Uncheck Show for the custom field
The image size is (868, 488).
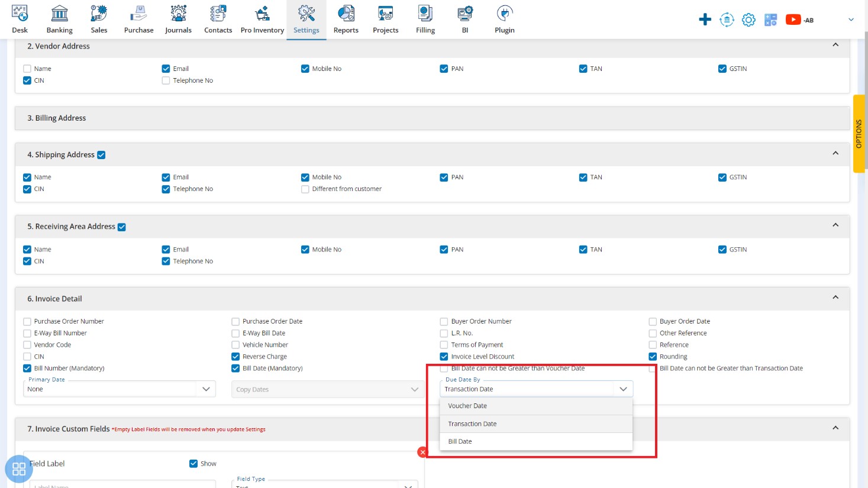coord(193,464)
